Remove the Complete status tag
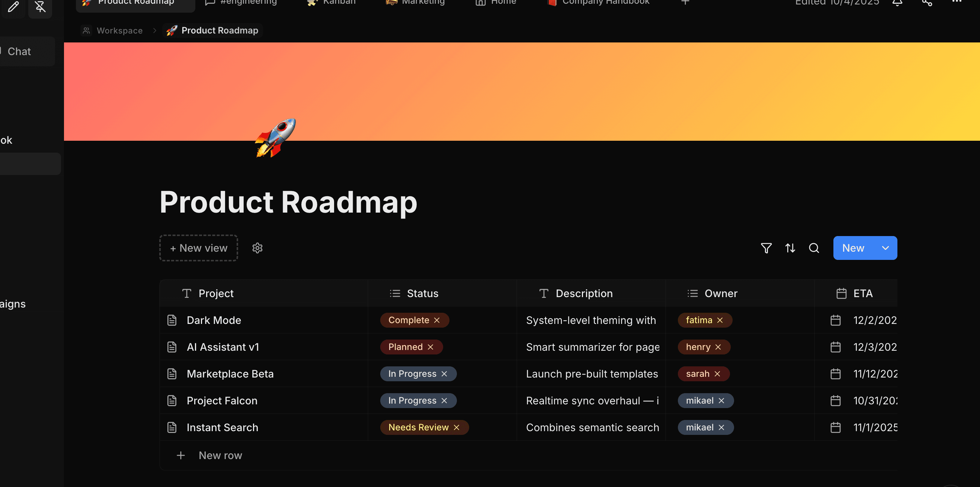 [437, 320]
